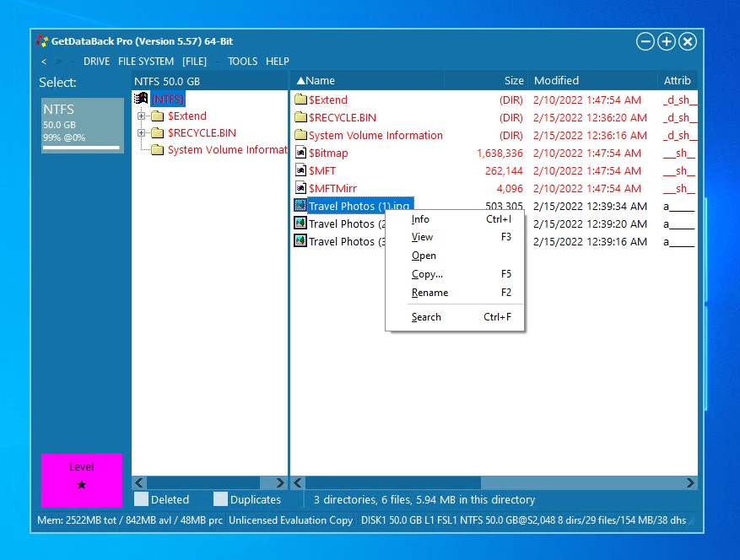Click the Modified column header

(557, 81)
